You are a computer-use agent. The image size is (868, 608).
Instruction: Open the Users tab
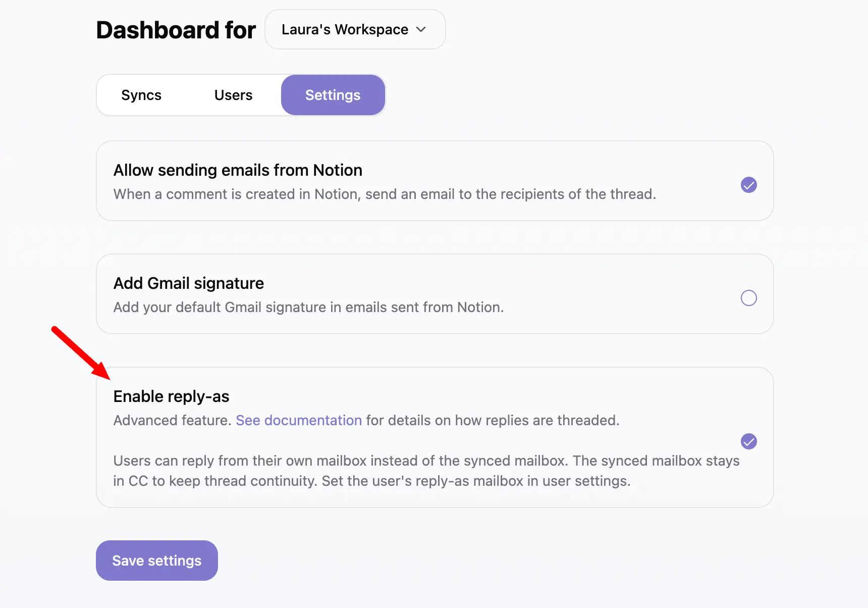(233, 95)
